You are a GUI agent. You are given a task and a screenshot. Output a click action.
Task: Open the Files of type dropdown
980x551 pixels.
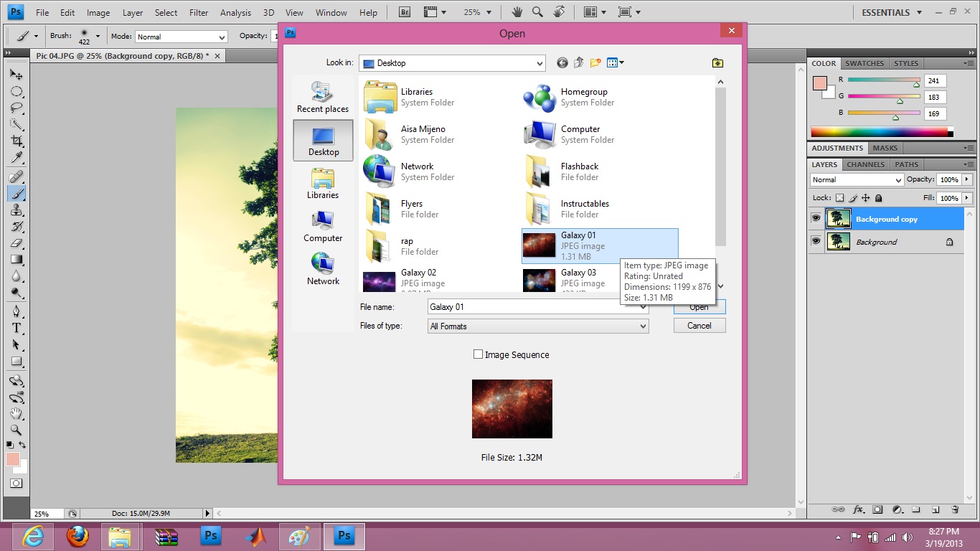(644, 326)
